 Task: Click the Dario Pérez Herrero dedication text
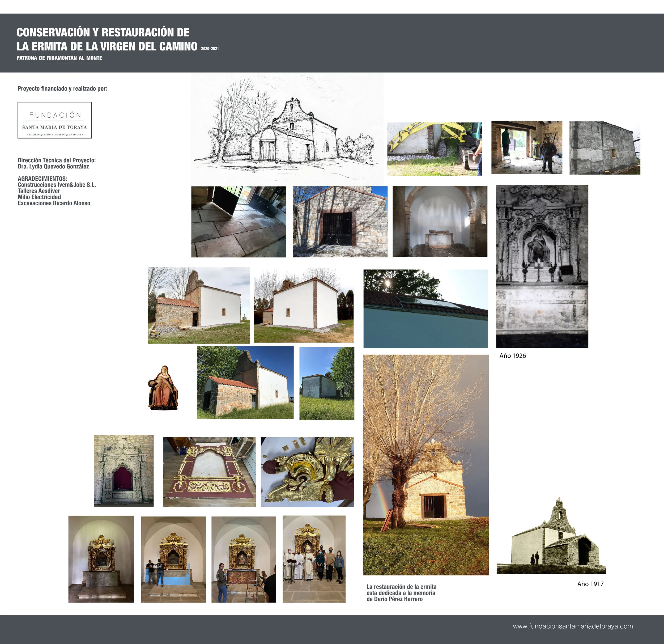point(401,593)
